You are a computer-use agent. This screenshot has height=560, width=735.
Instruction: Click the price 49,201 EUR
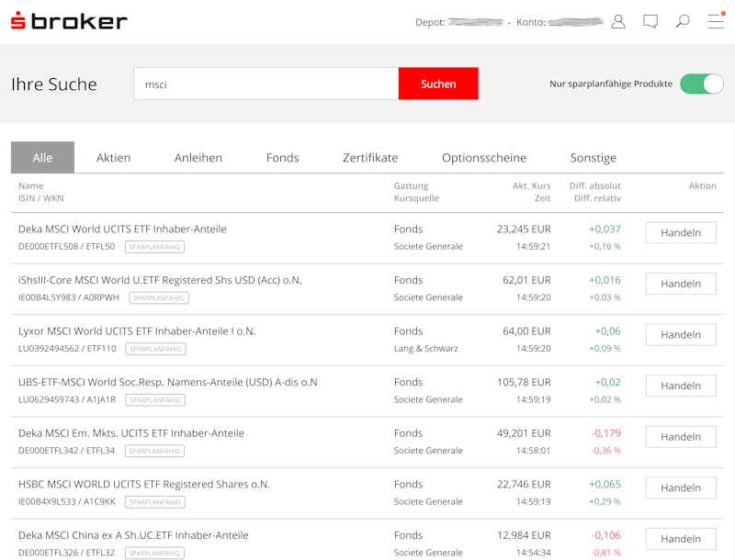click(x=524, y=433)
